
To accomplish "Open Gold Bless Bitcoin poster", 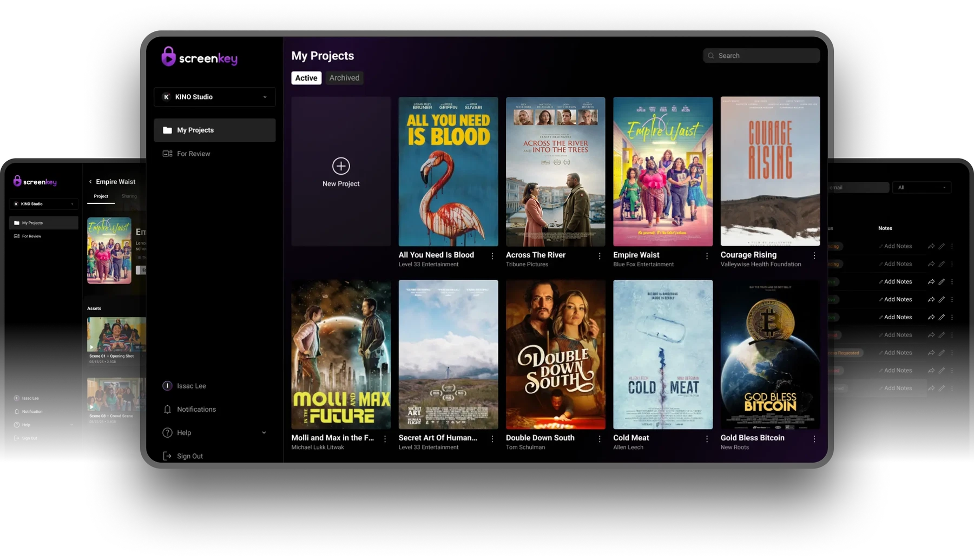I will pyautogui.click(x=770, y=354).
